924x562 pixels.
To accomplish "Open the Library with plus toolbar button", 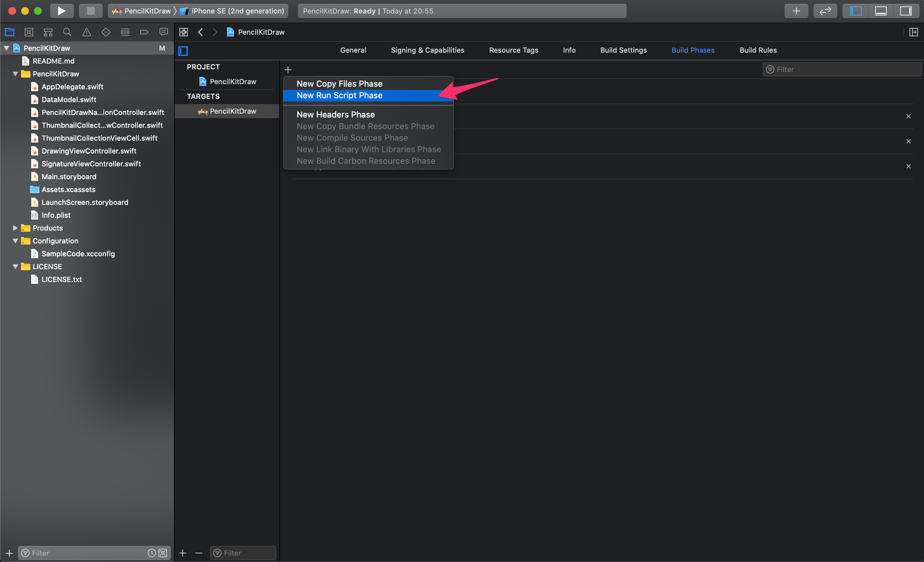I will coord(796,11).
